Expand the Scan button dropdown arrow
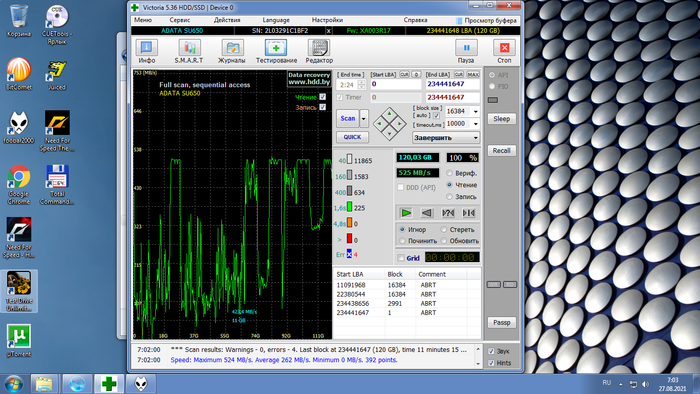700x394 pixels. coord(363,118)
